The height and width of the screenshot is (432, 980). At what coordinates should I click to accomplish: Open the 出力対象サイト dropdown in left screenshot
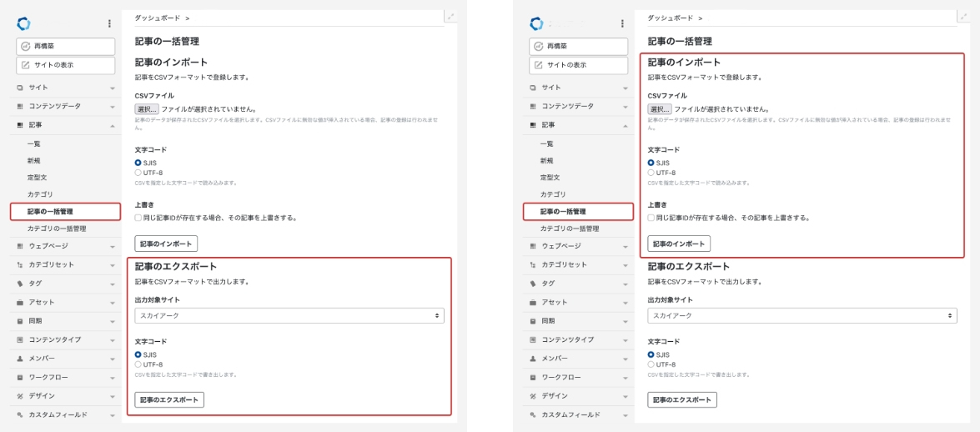click(289, 316)
